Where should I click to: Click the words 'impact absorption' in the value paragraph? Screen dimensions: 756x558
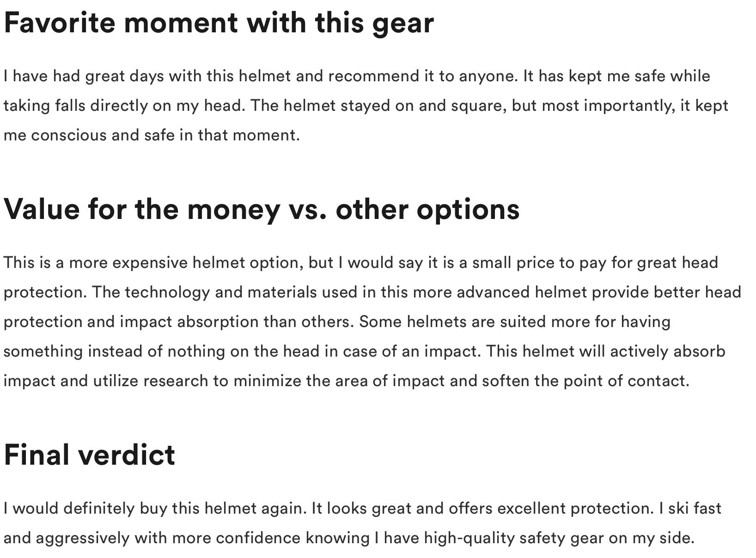189,322
